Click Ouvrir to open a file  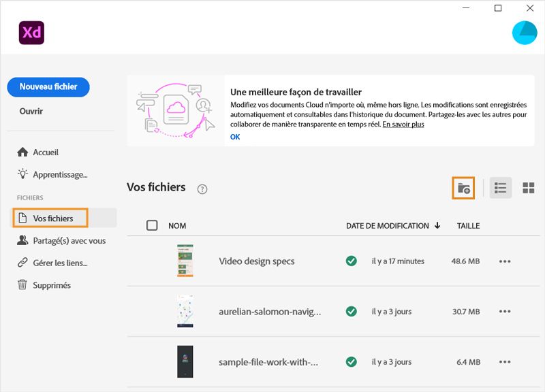click(x=31, y=111)
